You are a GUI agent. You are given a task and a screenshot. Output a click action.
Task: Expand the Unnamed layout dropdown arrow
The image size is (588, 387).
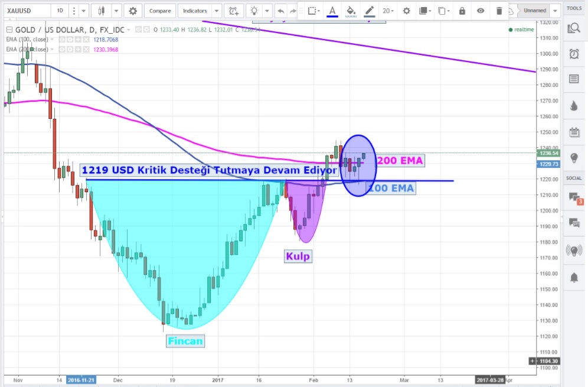click(x=555, y=11)
